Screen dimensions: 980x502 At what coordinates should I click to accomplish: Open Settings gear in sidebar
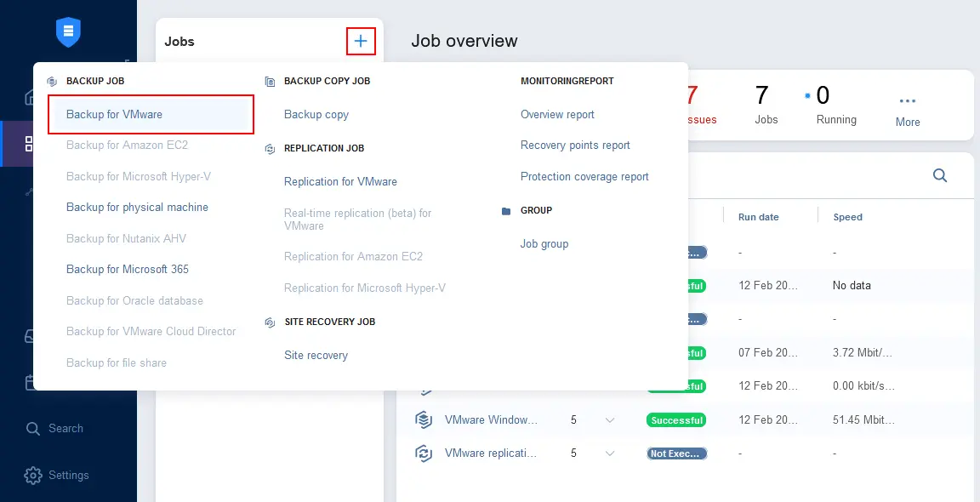(32, 475)
